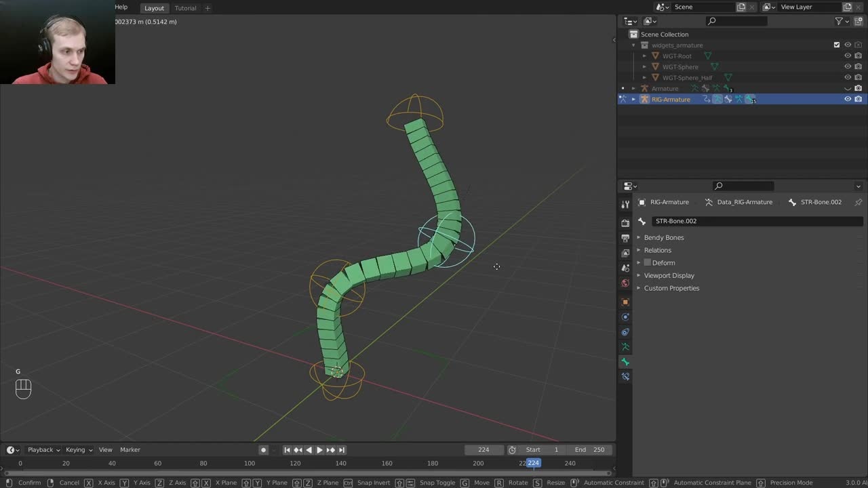Open the Object properties tab icon
Viewport: 868px width, 488px height.
pyautogui.click(x=625, y=302)
